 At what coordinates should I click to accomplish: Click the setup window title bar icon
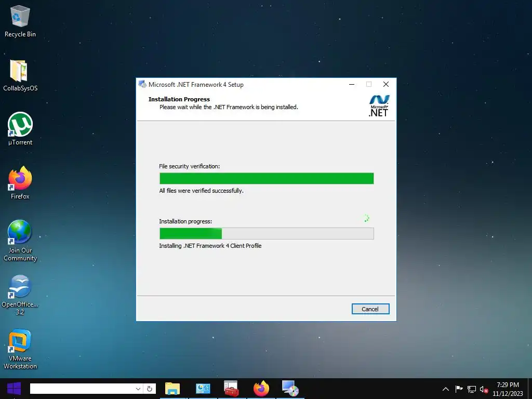coord(142,85)
